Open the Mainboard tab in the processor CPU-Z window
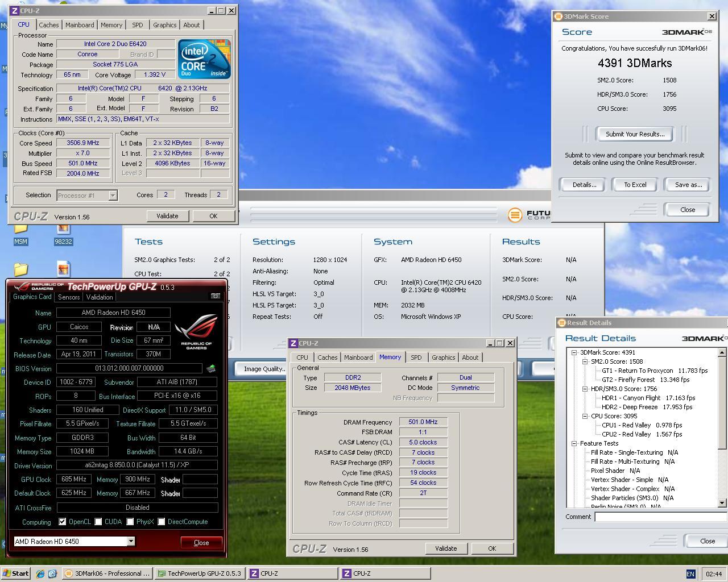Image resolution: width=728 pixels, height=582 pixels. [x=80, y=25]
